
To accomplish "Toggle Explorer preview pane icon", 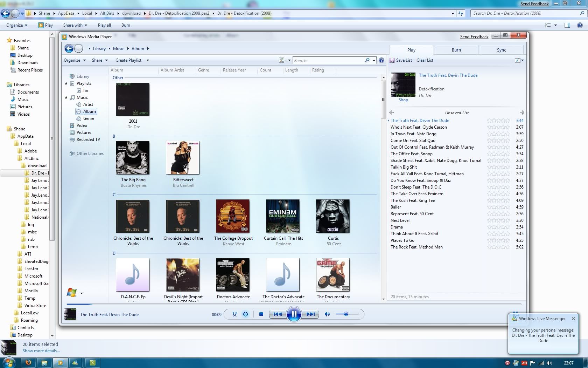I will click(567, 25).
